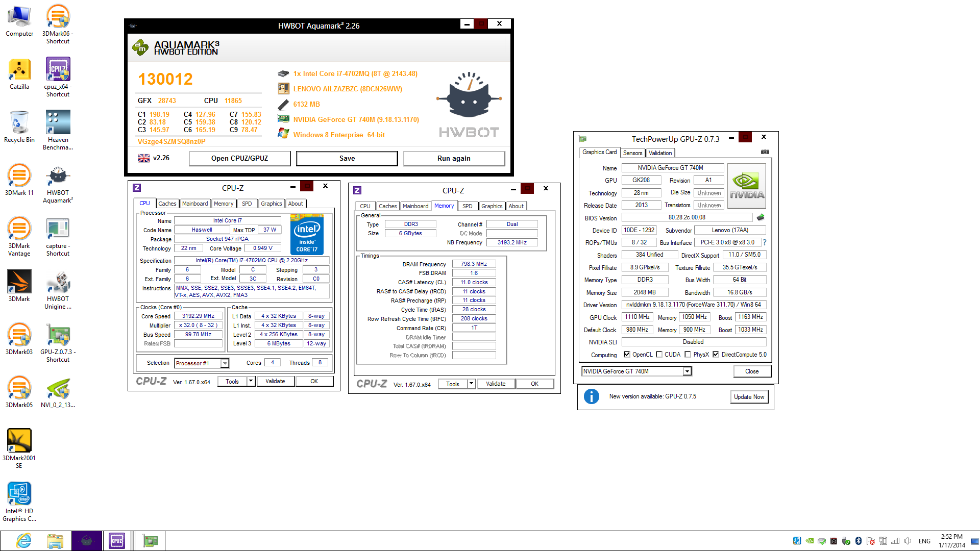
Task: Click the UK flag language icon in Aquamark
Action: [144, 158]
